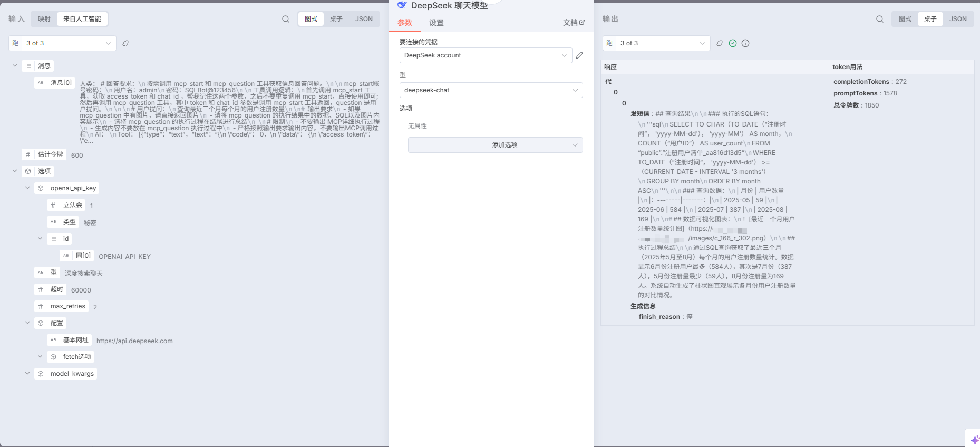Screen dimensions: 980x447
Task: Open the input run selector '3 of 3'
Action: click(x=69, y=43)
